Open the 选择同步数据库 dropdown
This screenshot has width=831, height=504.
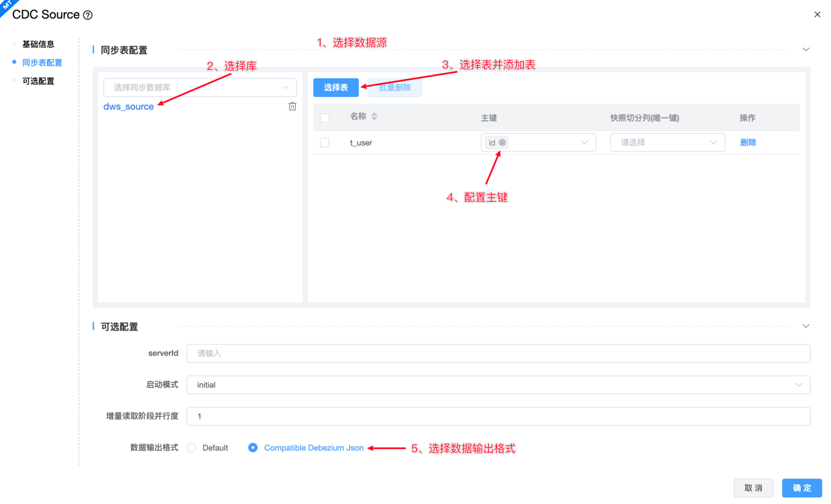tap(200, 87)
